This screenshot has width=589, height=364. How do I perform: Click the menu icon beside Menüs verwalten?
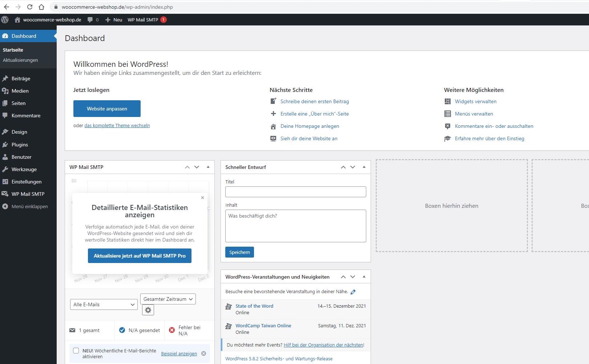(x=448, y=114)
